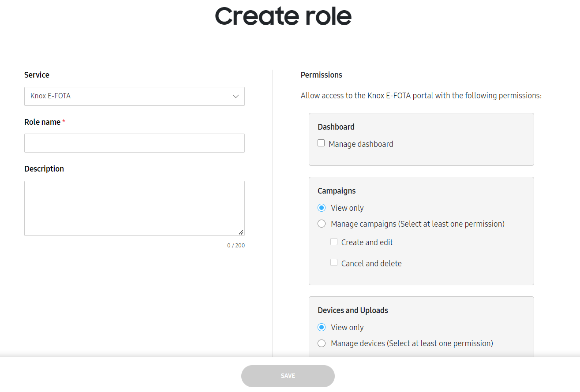Open the Service dropdown showing Knox E-FOTA

pyautogui.click(x=134, y=96)
